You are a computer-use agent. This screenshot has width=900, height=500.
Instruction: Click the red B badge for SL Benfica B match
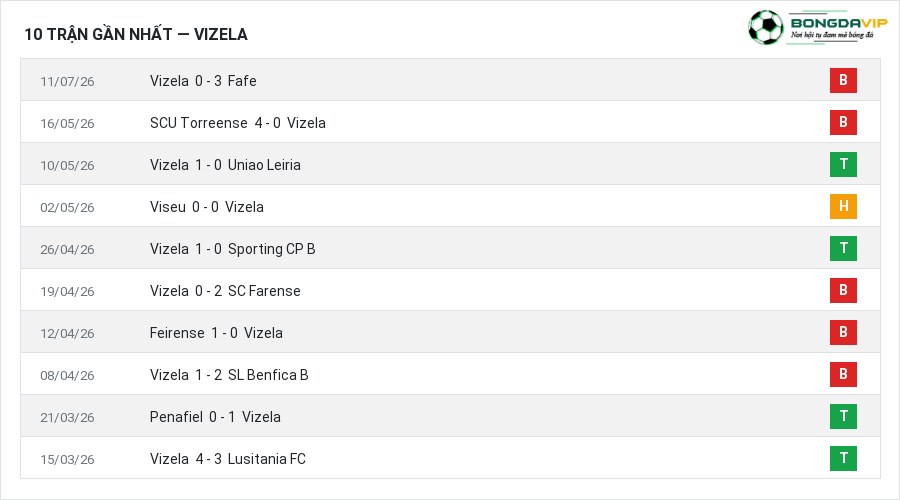tap(843, 374)
